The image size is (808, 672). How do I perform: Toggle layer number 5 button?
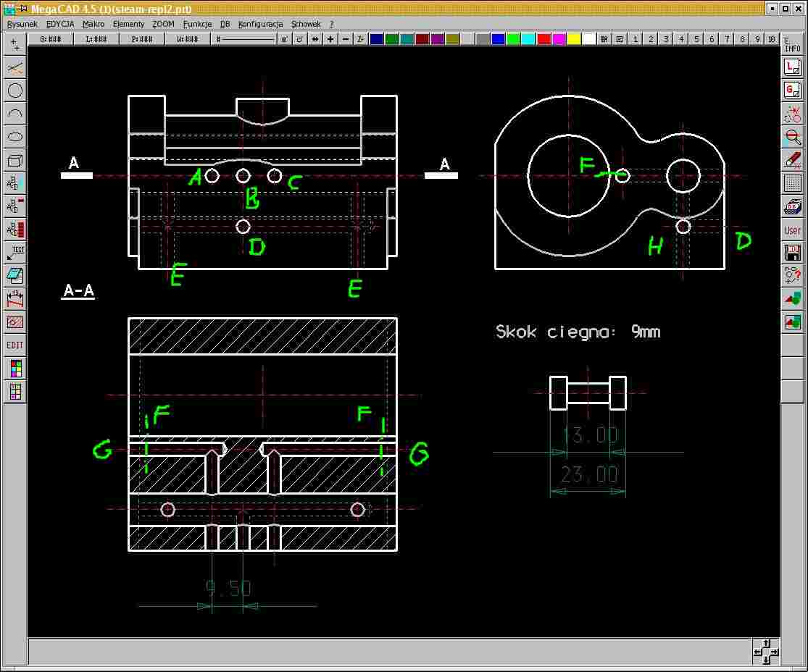(696, 39)
